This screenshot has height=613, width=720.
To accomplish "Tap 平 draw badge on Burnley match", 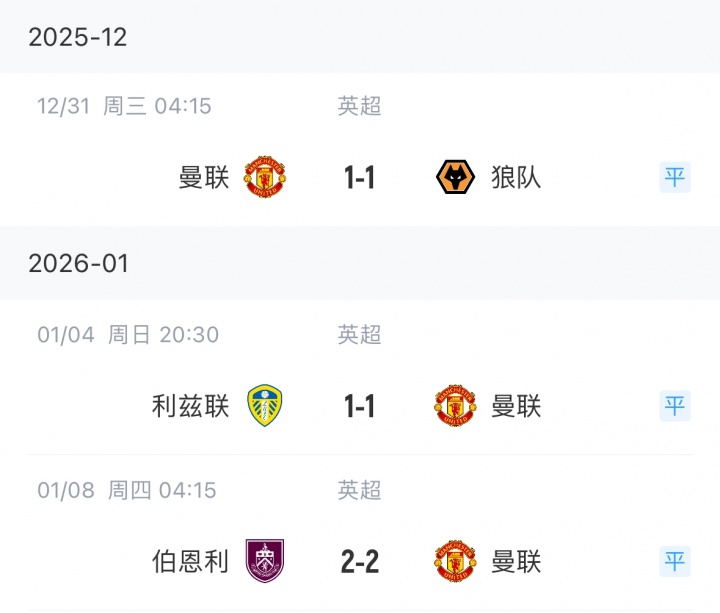I will click(x=675, y=561).
